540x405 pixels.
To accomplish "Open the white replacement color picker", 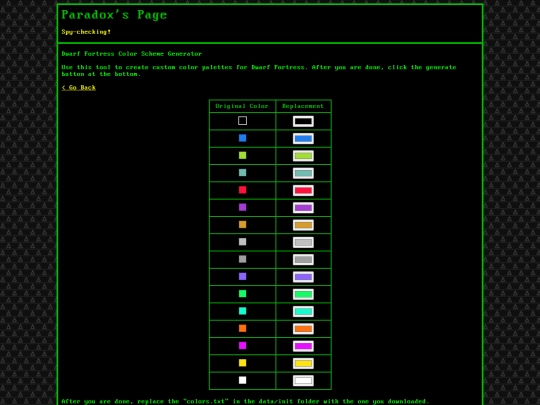I will (303, 381).
